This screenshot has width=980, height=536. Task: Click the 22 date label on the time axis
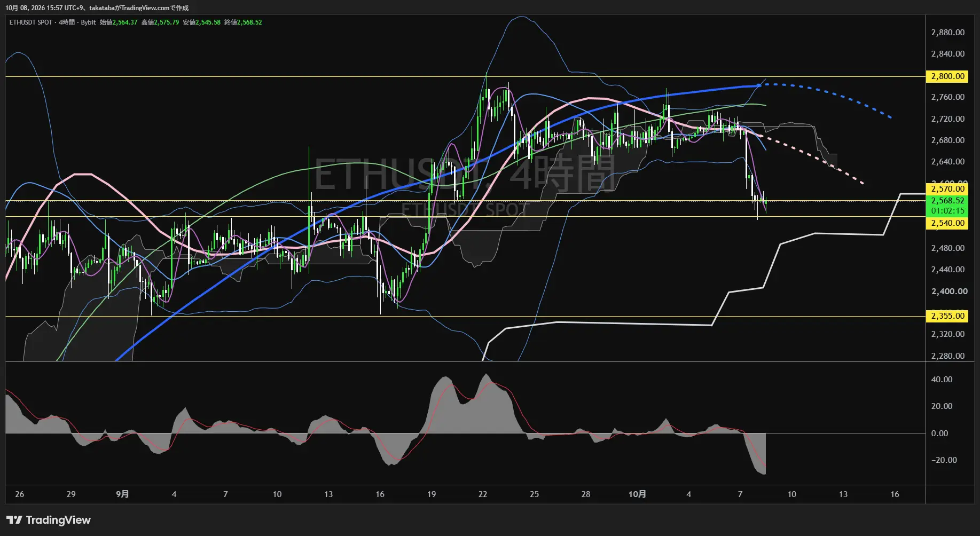tap(483, 494)
